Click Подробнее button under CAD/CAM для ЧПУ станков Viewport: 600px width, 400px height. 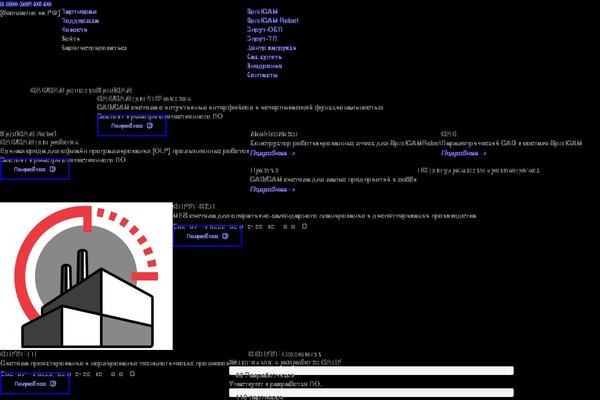132,126
